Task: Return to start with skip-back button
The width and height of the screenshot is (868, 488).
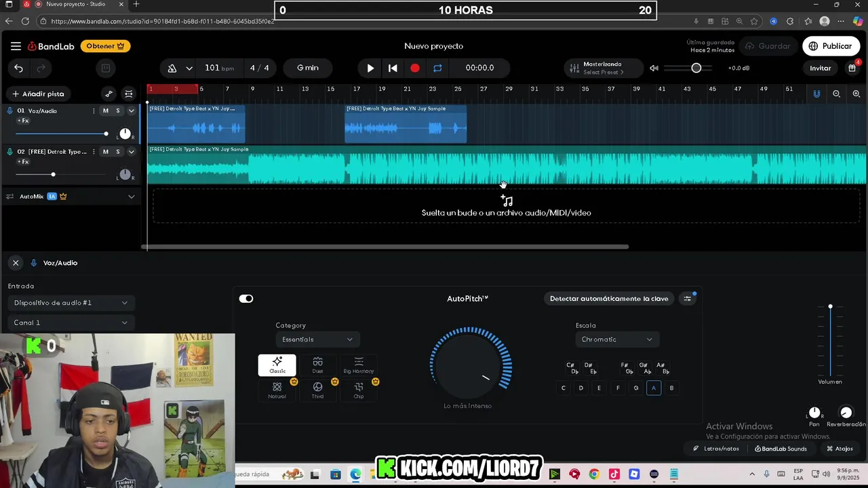Action: click(x=393, y=68)
